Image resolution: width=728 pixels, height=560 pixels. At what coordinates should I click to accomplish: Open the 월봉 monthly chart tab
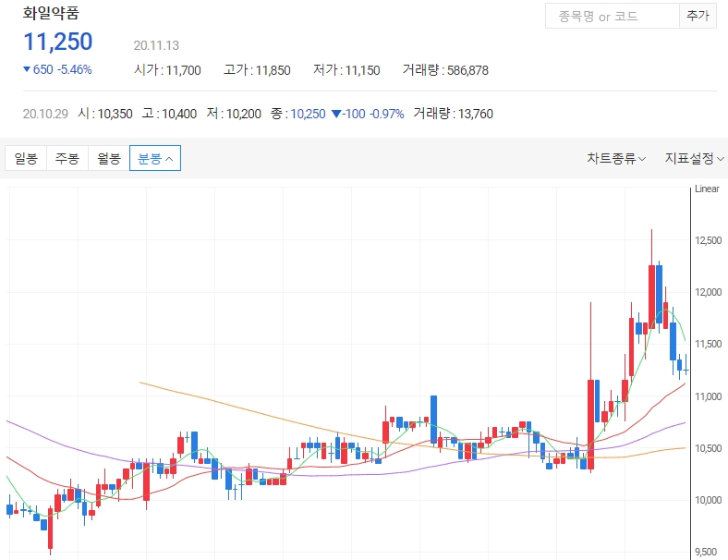click(x=109, y=158)
